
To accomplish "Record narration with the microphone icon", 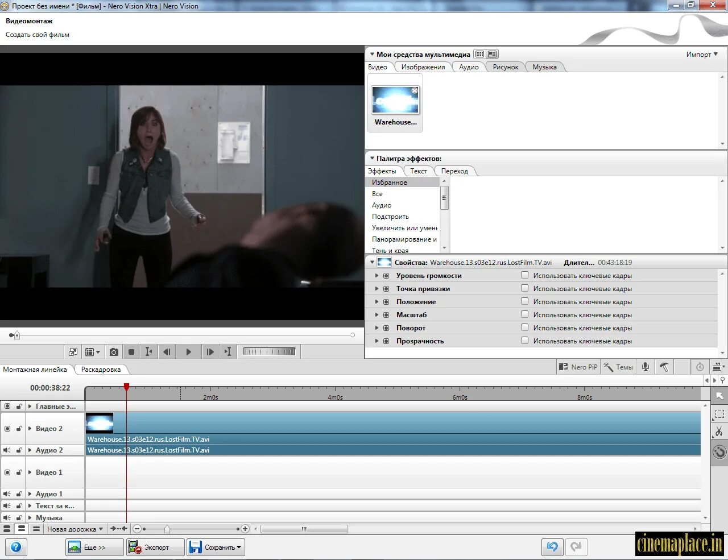I will pos(646,367).
